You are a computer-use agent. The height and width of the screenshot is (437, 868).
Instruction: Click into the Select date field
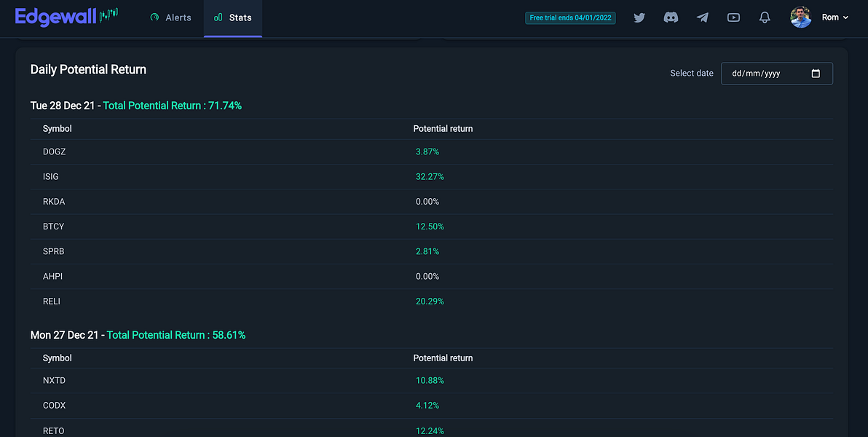[x=768, y=74]
